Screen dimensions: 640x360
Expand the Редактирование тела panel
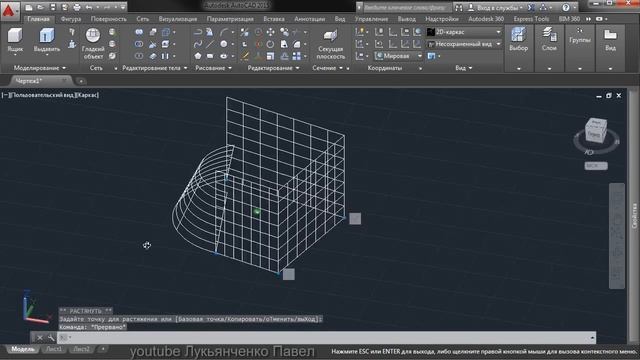(x=155, y=68)
